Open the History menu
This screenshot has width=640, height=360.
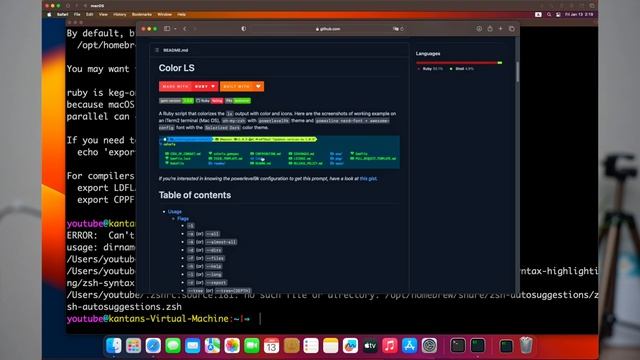click(120, 14)
